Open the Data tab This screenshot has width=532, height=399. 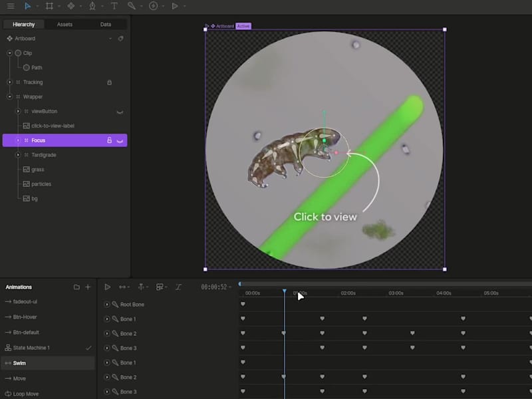point(106,25)
